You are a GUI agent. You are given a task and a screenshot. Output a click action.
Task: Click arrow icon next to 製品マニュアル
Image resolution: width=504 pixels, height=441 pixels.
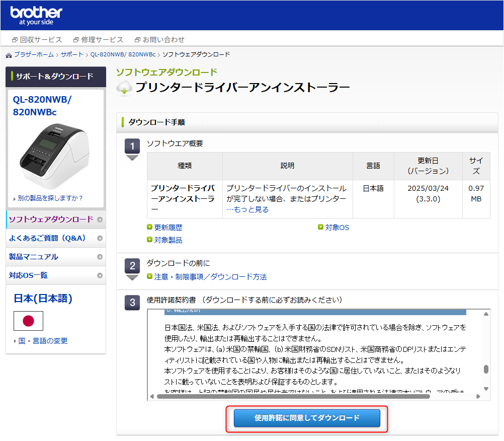click(100, 257)
